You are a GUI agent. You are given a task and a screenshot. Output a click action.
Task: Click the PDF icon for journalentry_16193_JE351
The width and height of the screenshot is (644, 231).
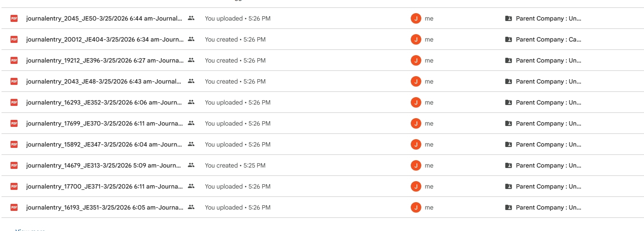click(x=14, y=207)
